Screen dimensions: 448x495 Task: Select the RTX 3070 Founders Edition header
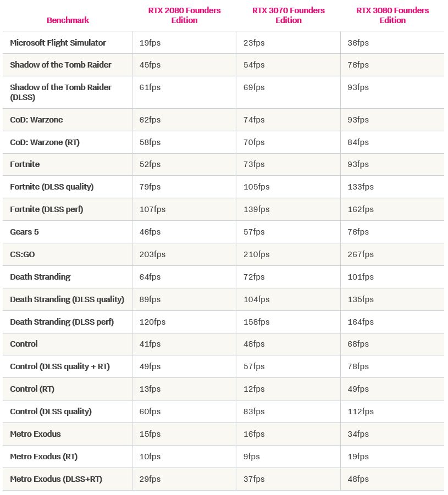tap(289, 15)
